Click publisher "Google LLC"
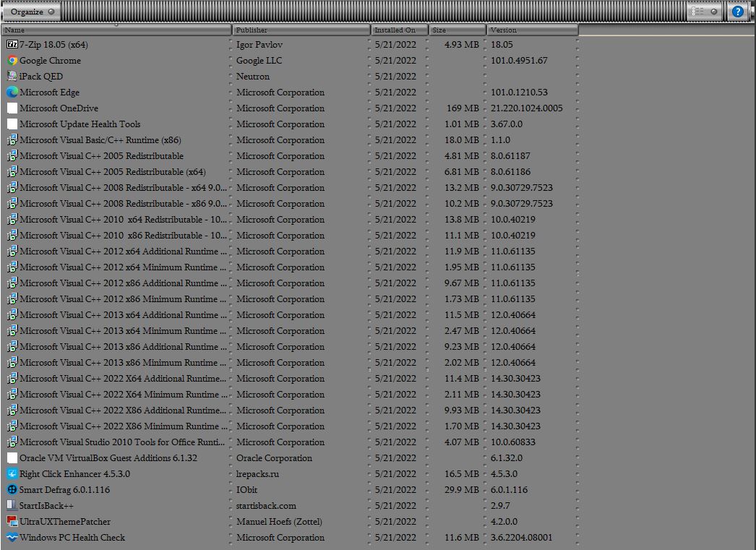The width and height of the screenshot is (756, 550). pos(259,60)
